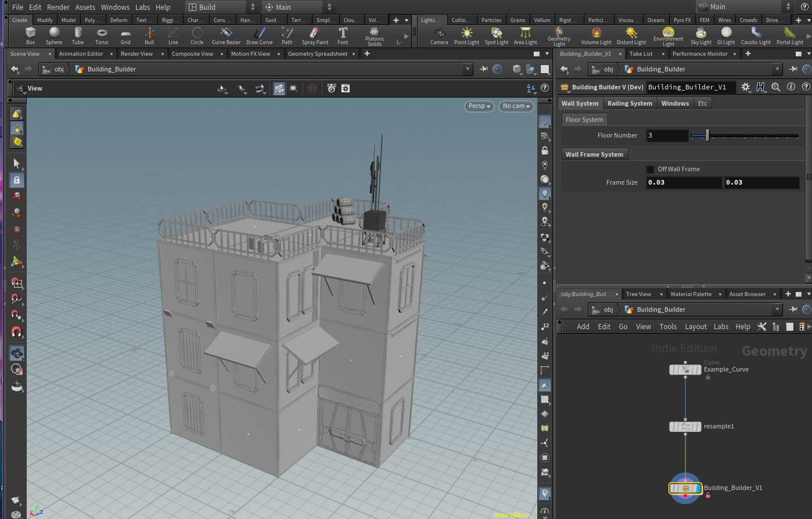Edit the Floor Number input field
The image size is (812, 519).
667,135
